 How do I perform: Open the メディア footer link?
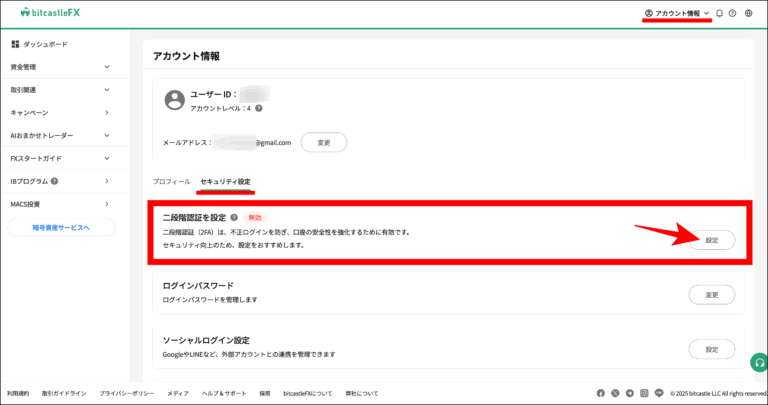pyautogui.click(x=178, y=393)
